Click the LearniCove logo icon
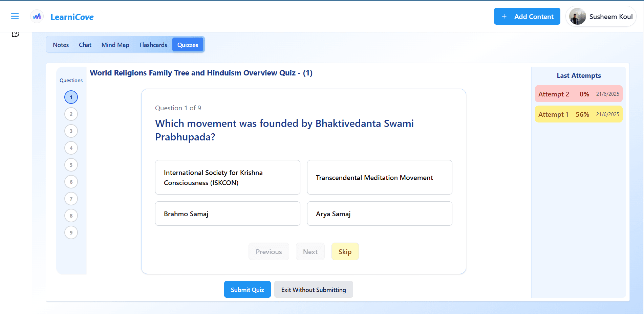Viewport: 644px width, 314px height. tap(37, 16)
